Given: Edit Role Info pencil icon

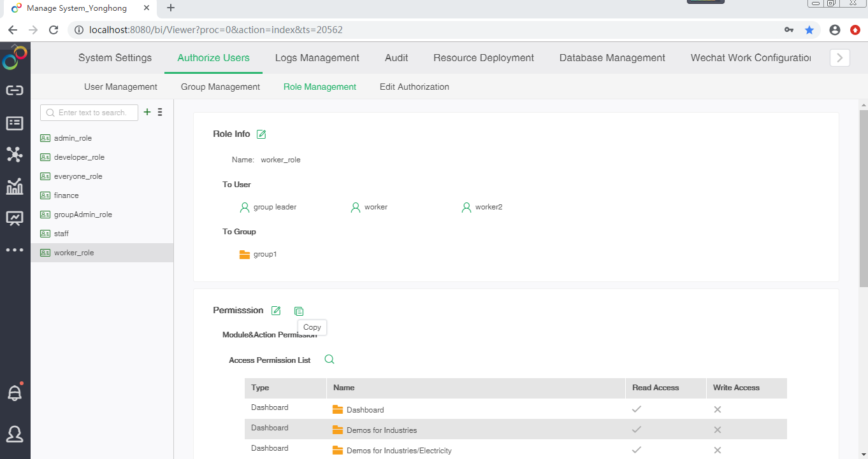Looking at the screenshot, I should (261, 134).
